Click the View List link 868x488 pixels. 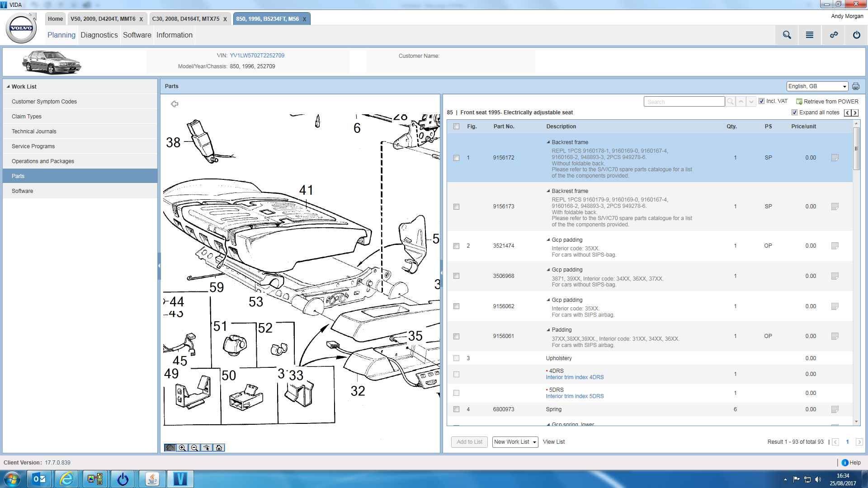(x=554, y=442)
